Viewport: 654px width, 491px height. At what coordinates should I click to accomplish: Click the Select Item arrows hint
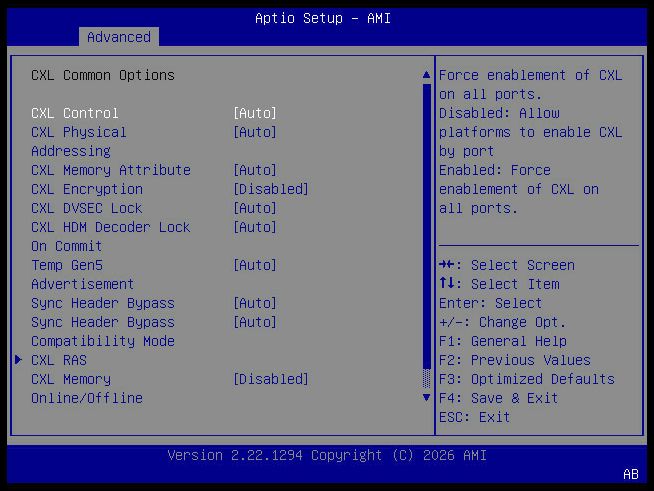tap(499, 284)
